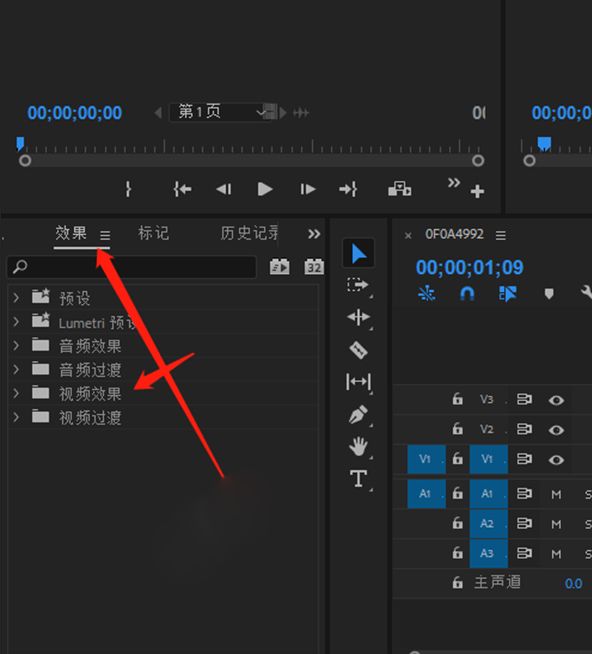Select the Slip tool
The width and height of the screenshot is (592, 654).
point(358,382)
